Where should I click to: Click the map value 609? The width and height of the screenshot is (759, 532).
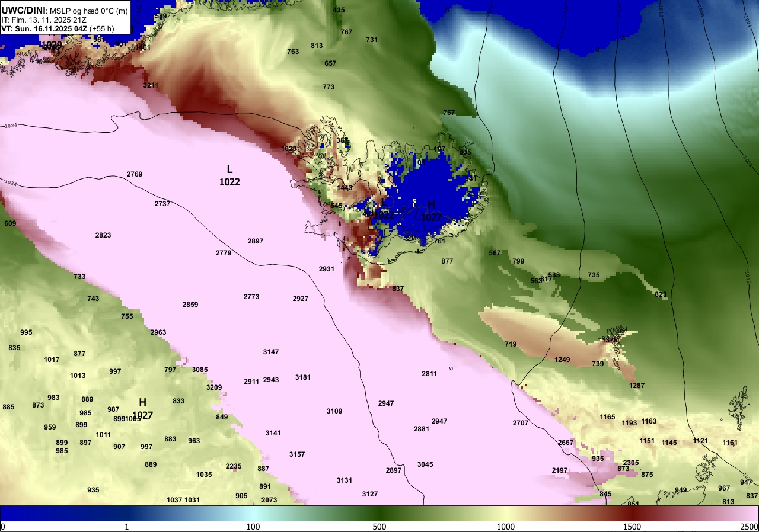click(10, 223)
